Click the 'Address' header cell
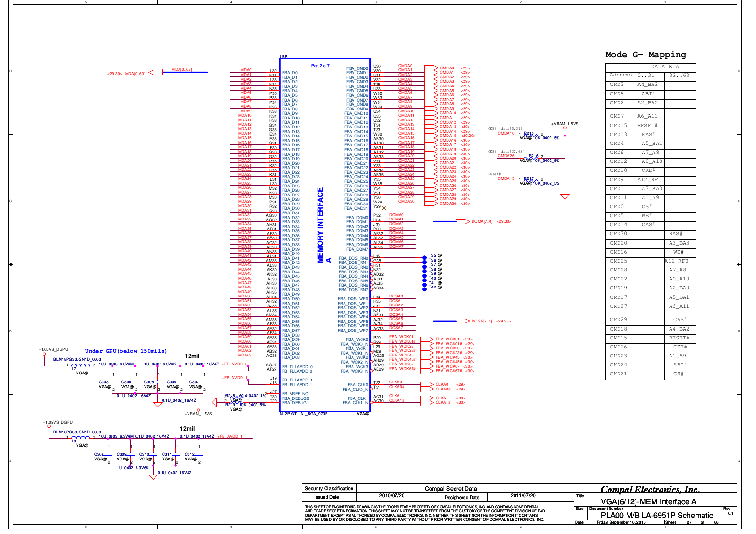This screenshot has width=756, height=534. pos(620,75)
